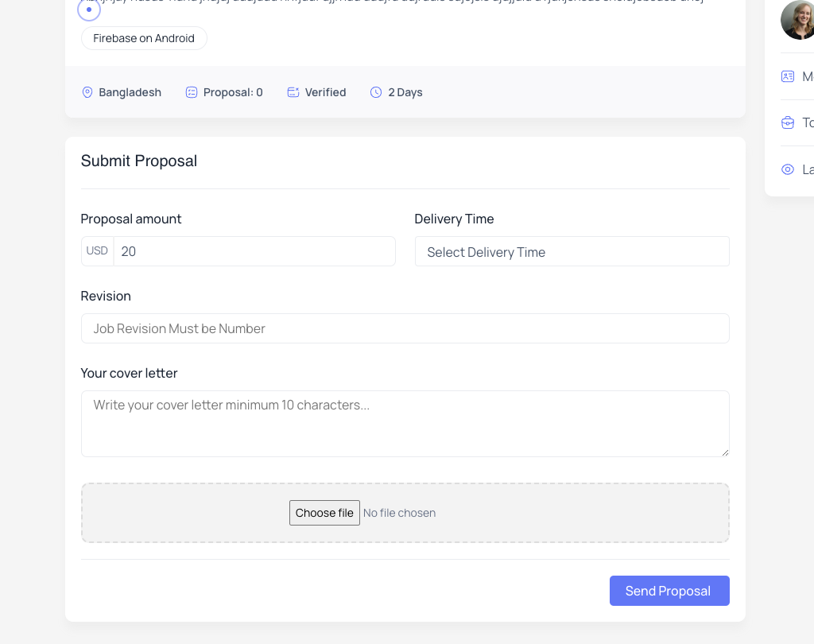Focus the Job Revision number field
The width and height of the screenshot is (814, 644).
click(405, 328)
